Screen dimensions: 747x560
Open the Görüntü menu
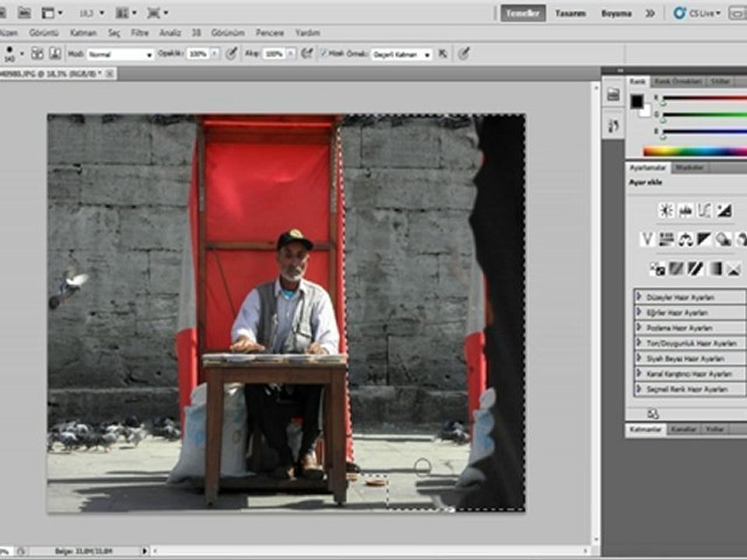click(x=44, y=33)
